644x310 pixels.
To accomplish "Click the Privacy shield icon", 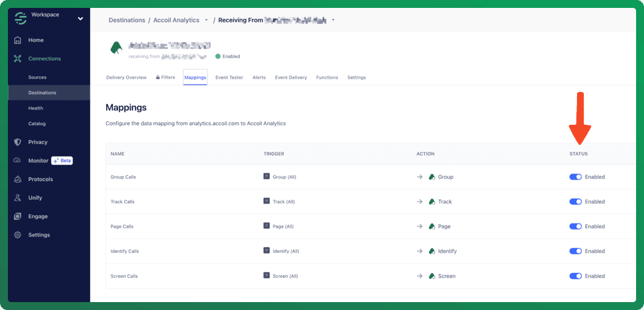I will pos(17,143).
